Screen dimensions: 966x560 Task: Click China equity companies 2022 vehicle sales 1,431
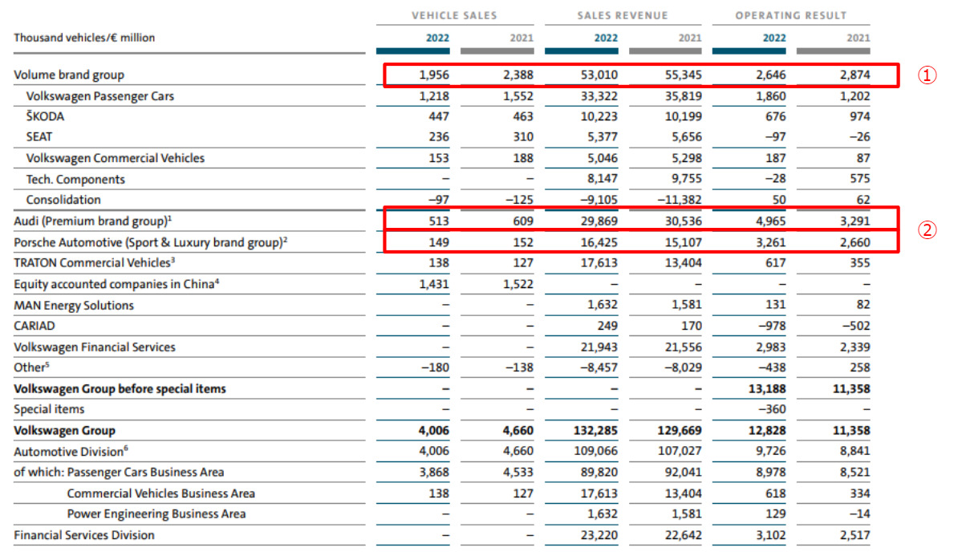(434, 284)
